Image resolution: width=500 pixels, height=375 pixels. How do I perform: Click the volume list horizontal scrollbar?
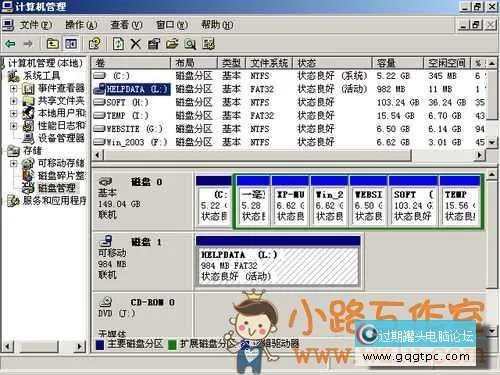click(x=289, y=155)
